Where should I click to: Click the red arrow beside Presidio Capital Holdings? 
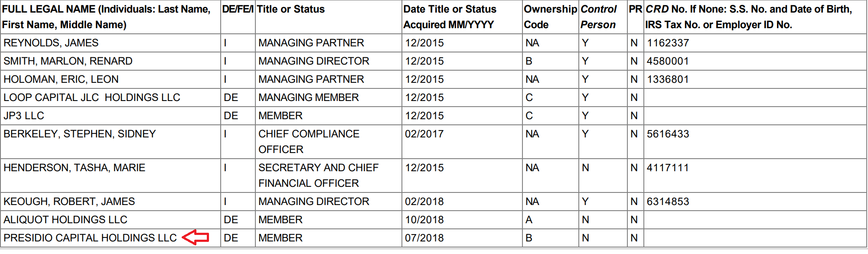(196, 238)
